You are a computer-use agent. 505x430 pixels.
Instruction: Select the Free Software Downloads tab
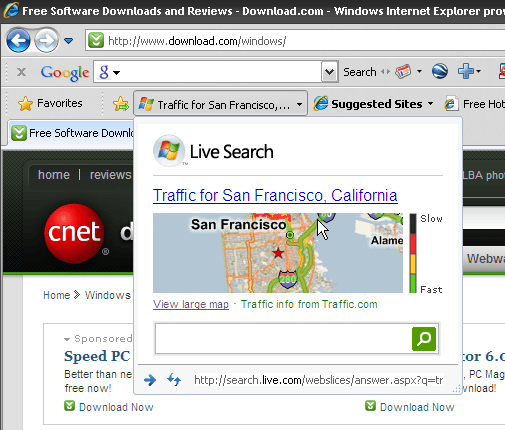(x=72, y=133)
